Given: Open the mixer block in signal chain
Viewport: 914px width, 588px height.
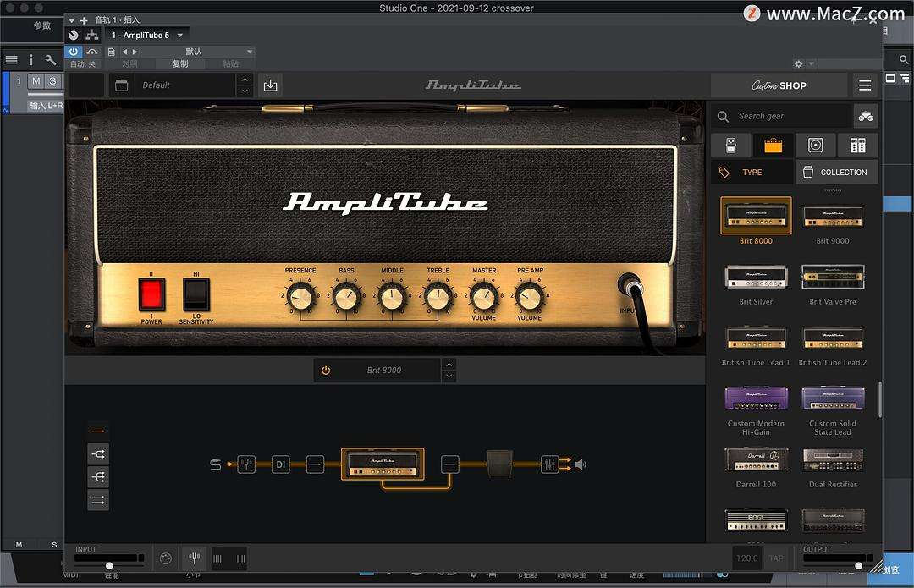Looking at the screenshot, I should coord(549,464).
